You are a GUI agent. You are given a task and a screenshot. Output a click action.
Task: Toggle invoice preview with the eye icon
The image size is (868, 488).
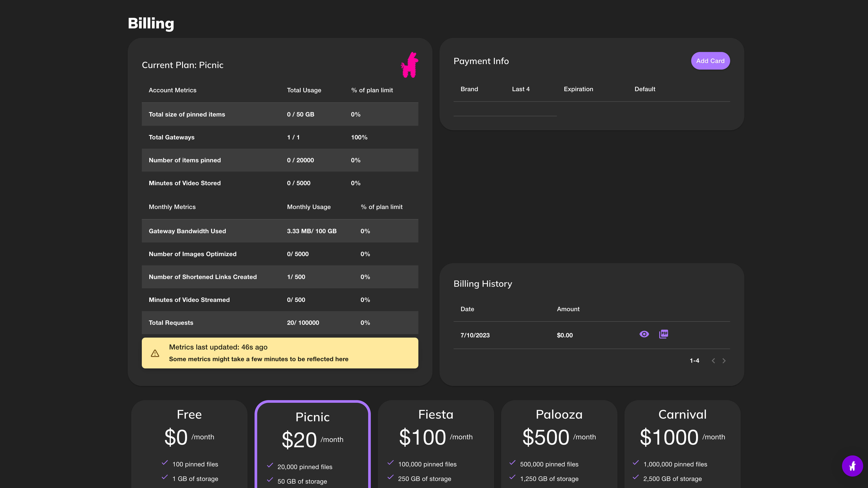coord(644,334)
